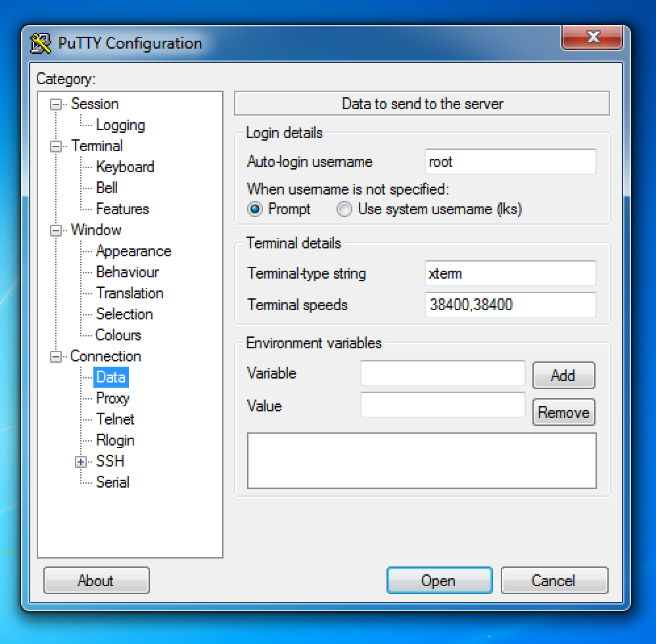The image size is (656, 644).
Task: Select the highlighted Data category
Action: 111,378
